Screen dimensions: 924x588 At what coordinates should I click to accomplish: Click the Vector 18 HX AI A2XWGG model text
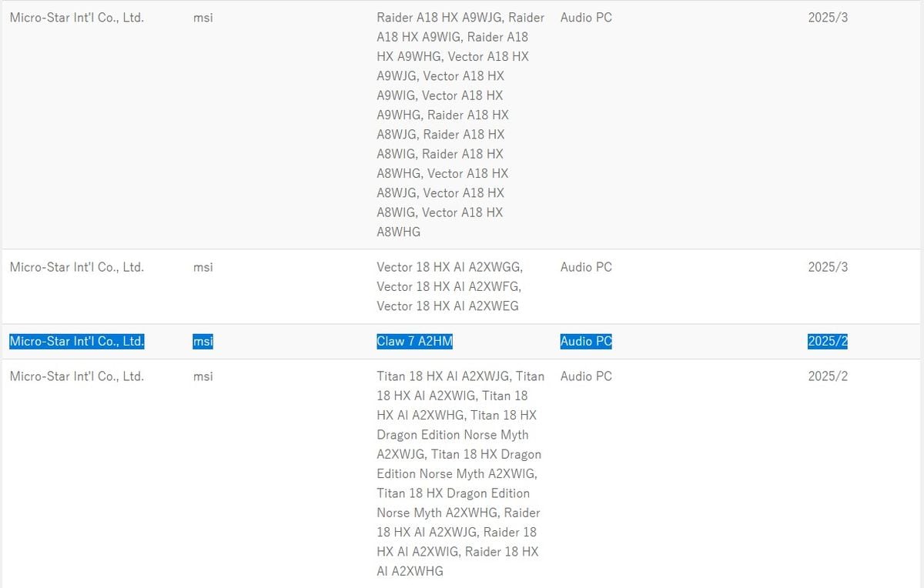450,267
